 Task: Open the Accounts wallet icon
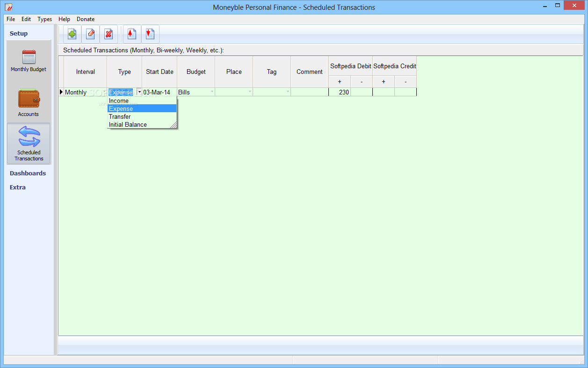coord(29,103)
